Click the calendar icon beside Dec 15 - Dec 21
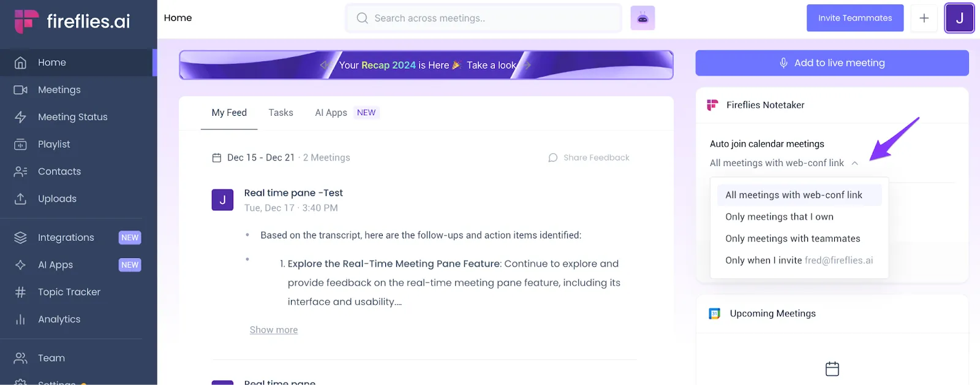Screen dimensions: 980x385 tap(217, 158)
